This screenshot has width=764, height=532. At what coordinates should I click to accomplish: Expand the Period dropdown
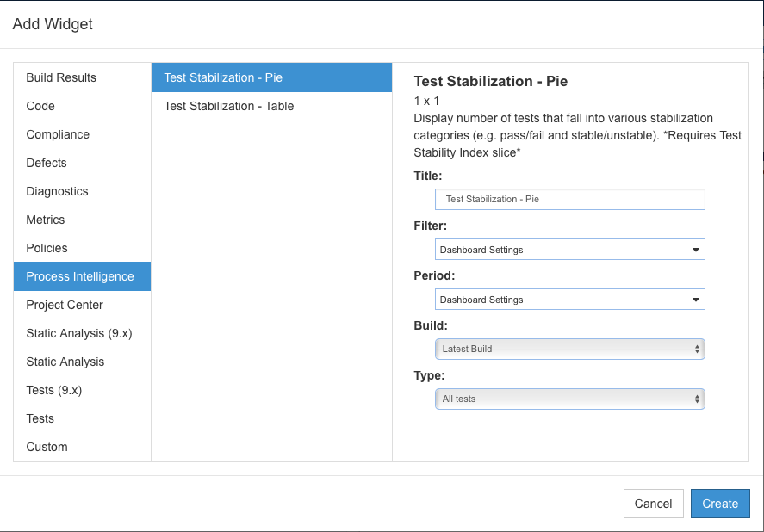click(x=569, y=300)
